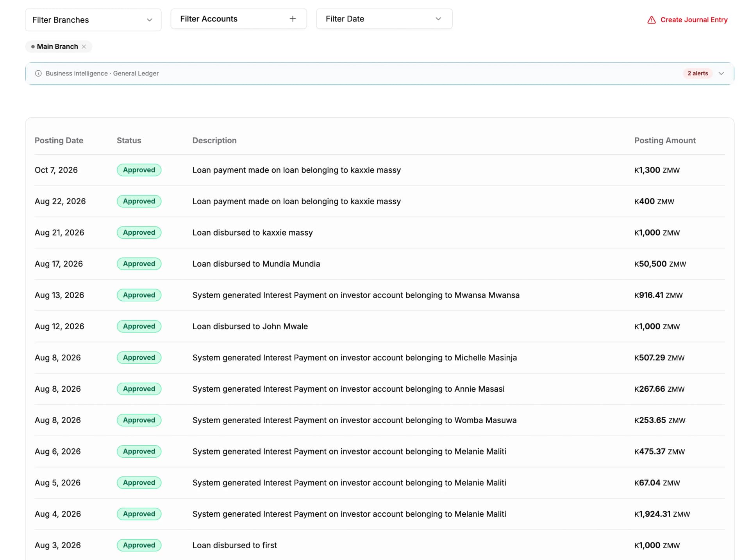The height and width of the screenshot is (560, 750).
Task: Select the Aug 21, 2026 posting date
Action: pyautogui.click(x=59, y=232)
